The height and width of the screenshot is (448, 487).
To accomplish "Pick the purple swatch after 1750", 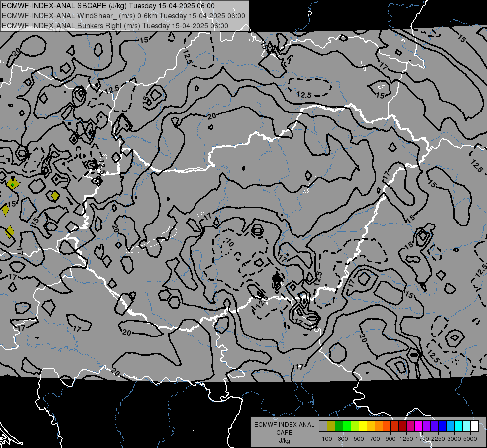I will click(x=427, y=426).
